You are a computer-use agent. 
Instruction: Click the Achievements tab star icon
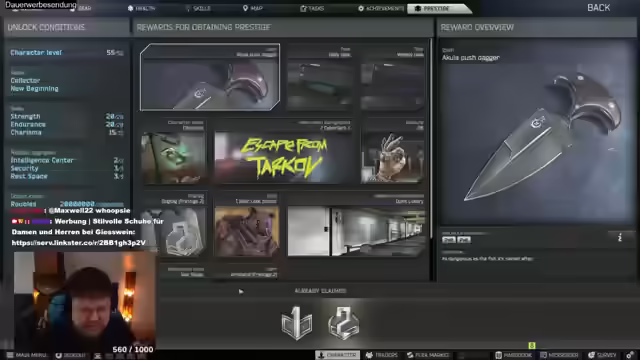point(361,8)
